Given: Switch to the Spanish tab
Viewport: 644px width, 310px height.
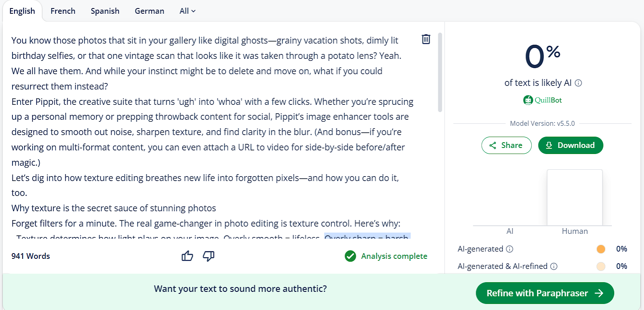Looking at the screenshot, I should click(x=105, y=11).
